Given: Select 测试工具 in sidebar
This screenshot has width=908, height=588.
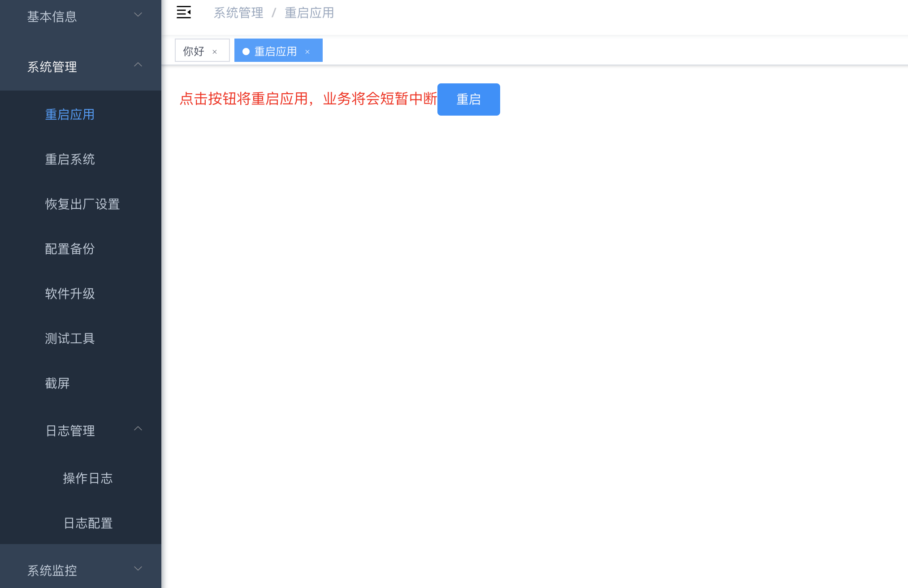Looking at the screenshot, I should (x=70, y=339).
